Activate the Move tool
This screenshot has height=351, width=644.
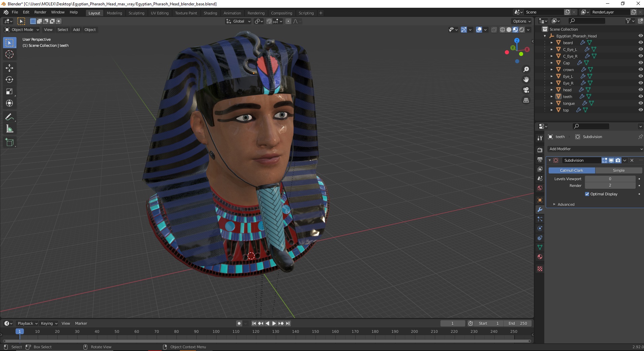[9, 68]
